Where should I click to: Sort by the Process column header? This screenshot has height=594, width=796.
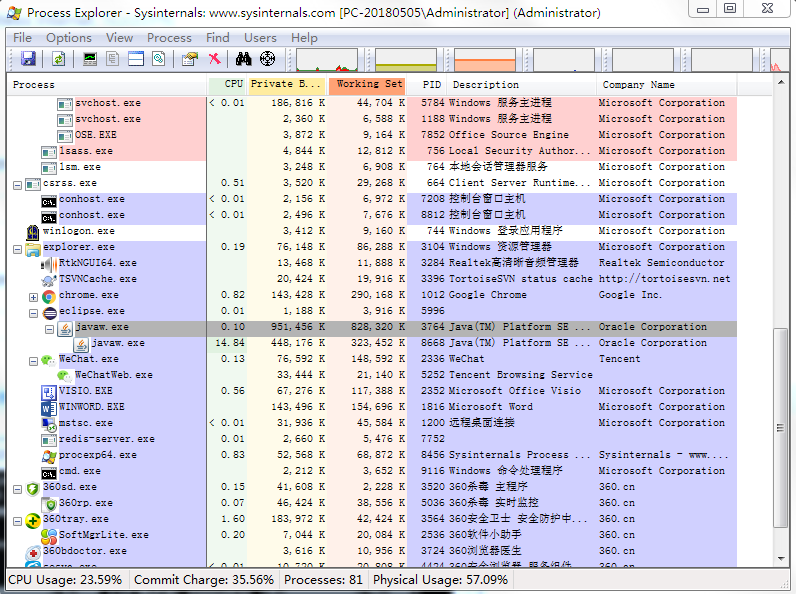point(107,85)
